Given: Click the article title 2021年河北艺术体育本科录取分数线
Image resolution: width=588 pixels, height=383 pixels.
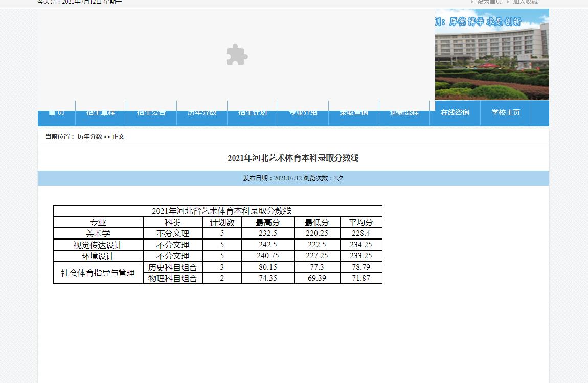Looking at the screenshot, I should point(293,158).
